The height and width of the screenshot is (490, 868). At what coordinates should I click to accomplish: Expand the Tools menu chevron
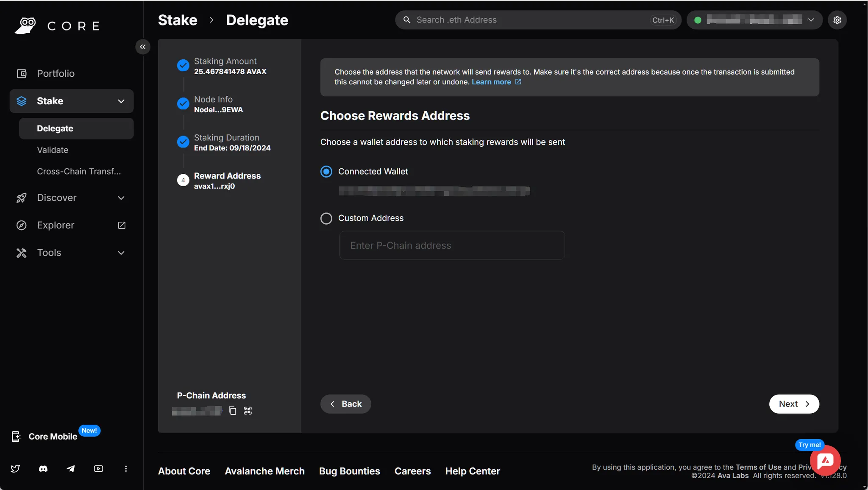tap(121, 253)
